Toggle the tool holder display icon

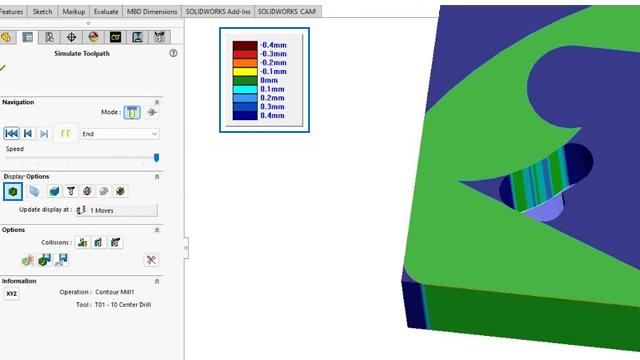click(x=71, y=191)
